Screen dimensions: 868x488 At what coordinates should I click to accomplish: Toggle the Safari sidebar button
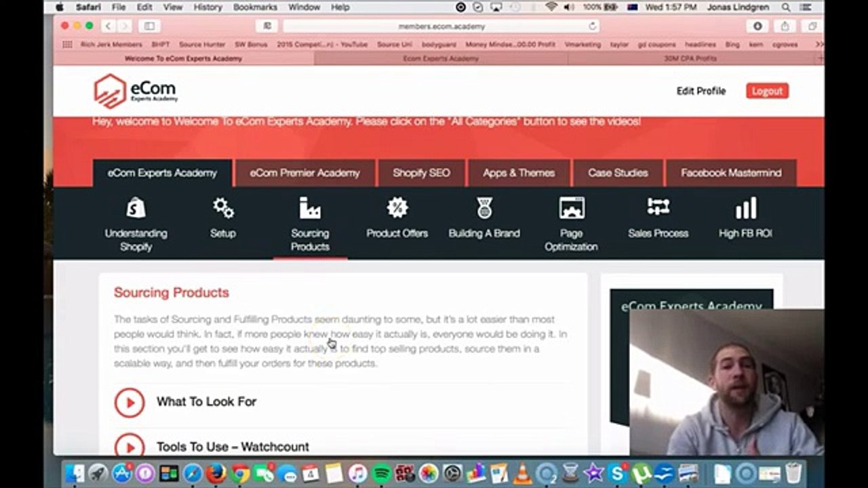149,26
